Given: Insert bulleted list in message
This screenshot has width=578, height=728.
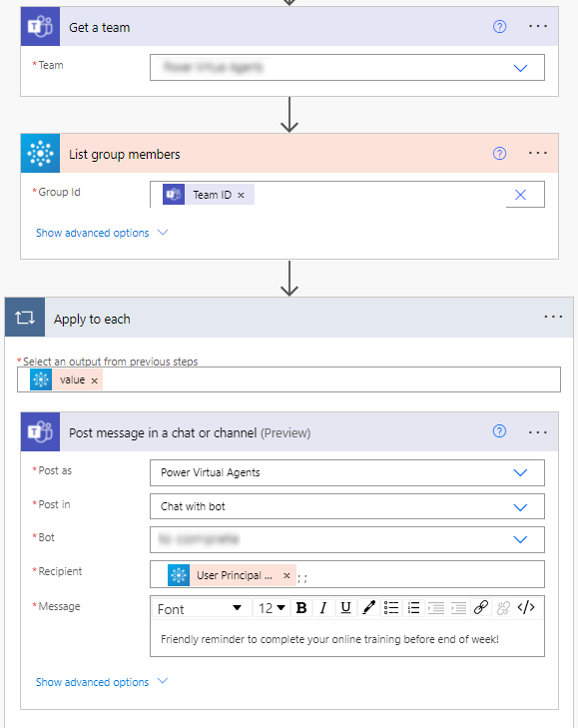Looking at the screenshot, I should 391,608.
